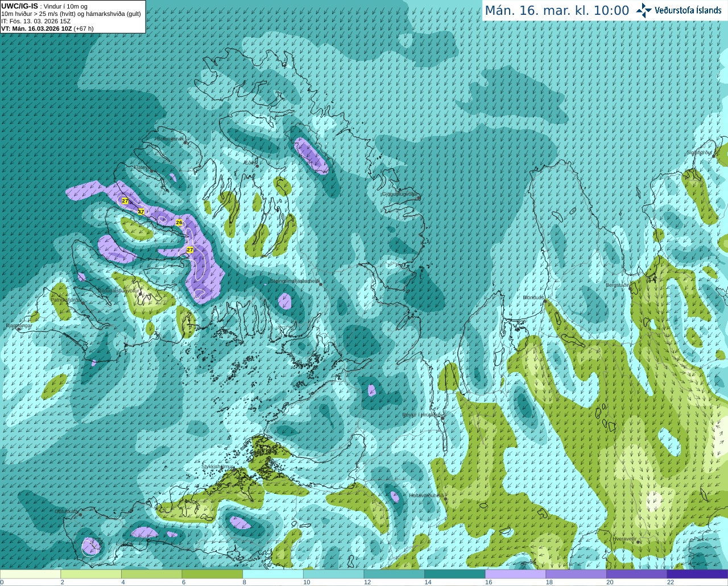This screenshot has height=586, width=728.
Task: Click the Reykir í Hrútafirði station label
Action: click(421, 415)
